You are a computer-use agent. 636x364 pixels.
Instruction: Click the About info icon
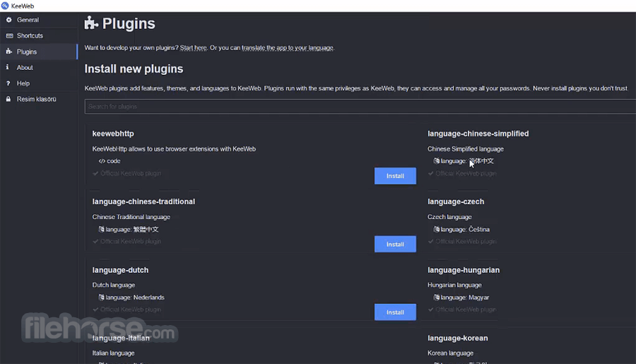[7, 67]
